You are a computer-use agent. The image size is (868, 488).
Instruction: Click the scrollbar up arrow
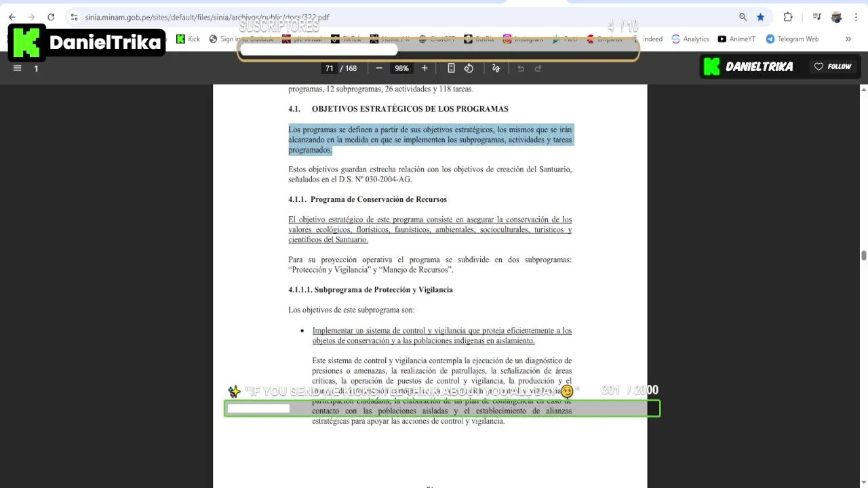863,89
